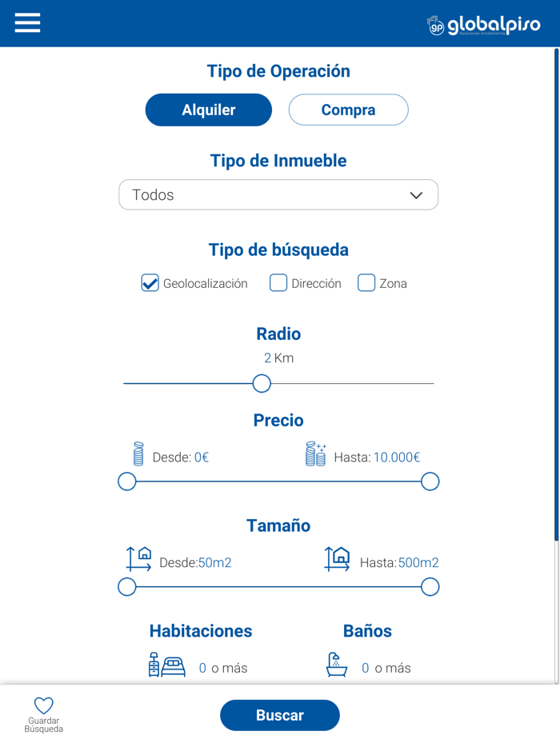Open the Tipo de Inmueble dropdown
Viewport: 560px width, 747px height.
278,194
